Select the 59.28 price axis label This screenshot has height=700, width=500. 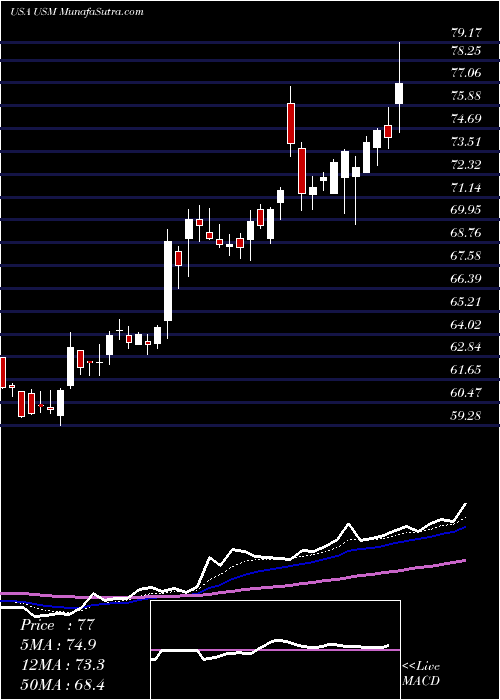tap(467, 416)
